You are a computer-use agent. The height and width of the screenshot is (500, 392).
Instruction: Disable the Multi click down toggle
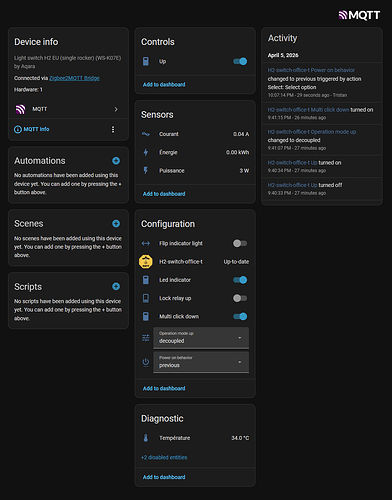pos(240,316)
